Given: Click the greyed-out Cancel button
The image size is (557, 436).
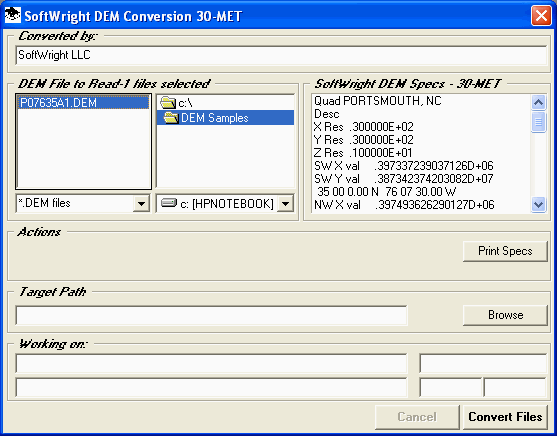Looking at the screenshot, I should pos(417,416).
